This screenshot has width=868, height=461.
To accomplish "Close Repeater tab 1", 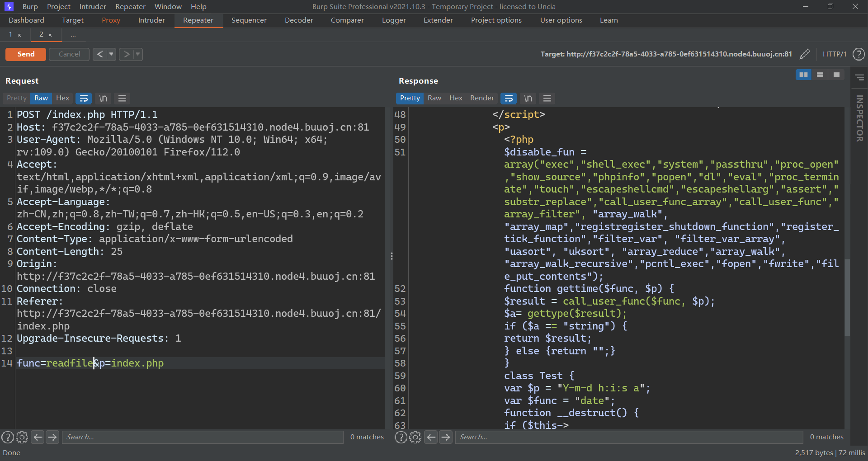I will coord(19,35).
